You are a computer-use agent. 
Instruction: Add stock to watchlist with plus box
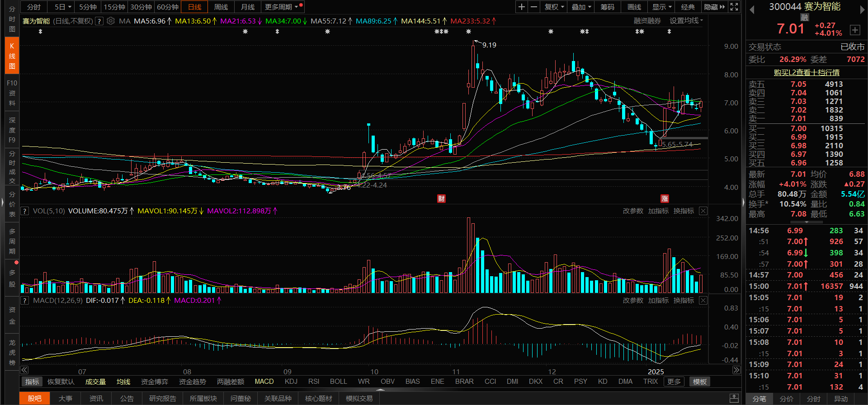pos(854,30)
